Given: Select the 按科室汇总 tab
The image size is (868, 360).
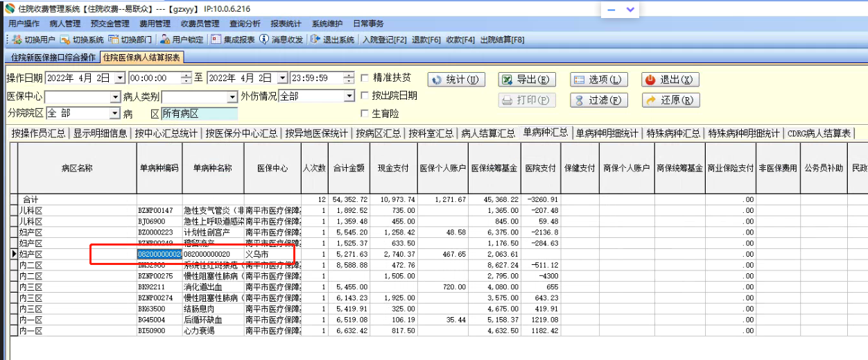Looking at the screenshot, I should tap(431, 134).
